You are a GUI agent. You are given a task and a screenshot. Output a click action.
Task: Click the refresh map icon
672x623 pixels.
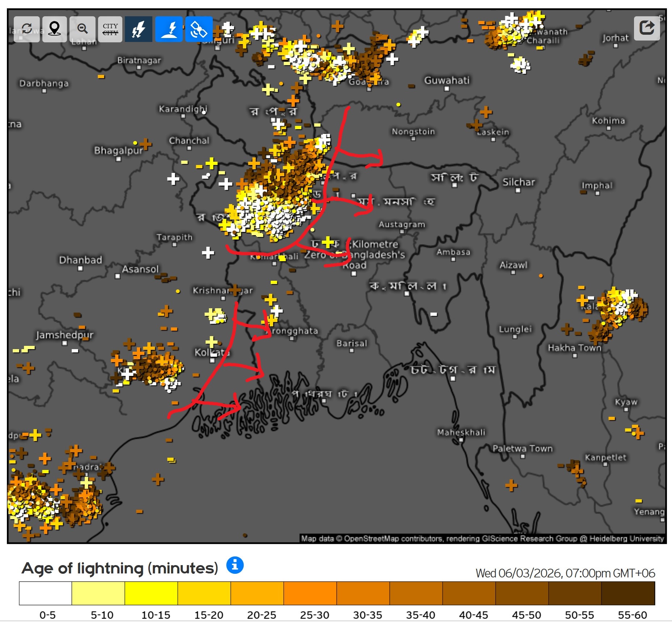click(27, 29)
